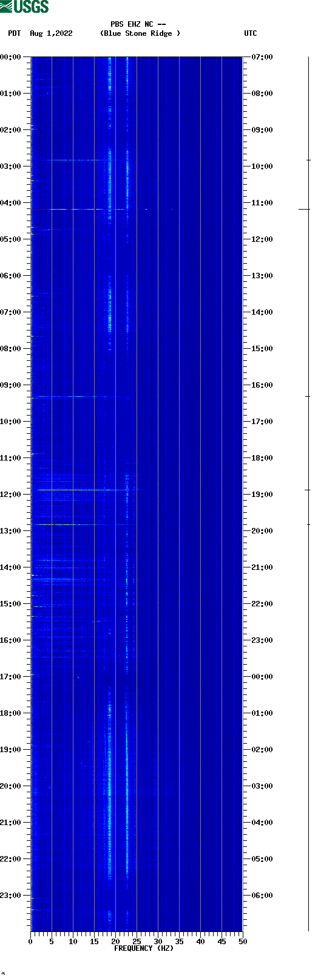Screen dimensions: 335x980
Task: Click the 00:00 PDT time label
Action: (11, 57)
